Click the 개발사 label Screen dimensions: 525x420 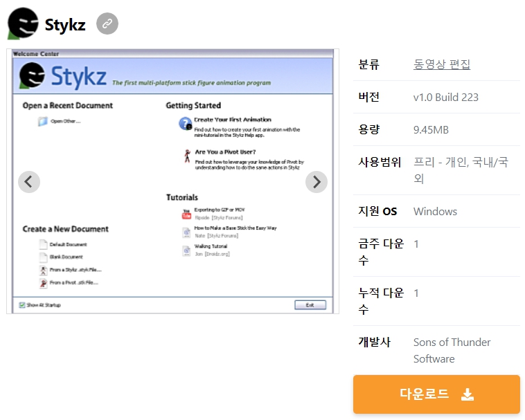[x=374, y=342]
